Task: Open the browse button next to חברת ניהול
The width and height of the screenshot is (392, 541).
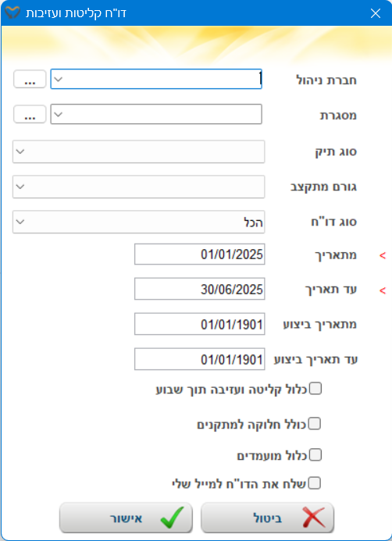Action: pos(30,79)
